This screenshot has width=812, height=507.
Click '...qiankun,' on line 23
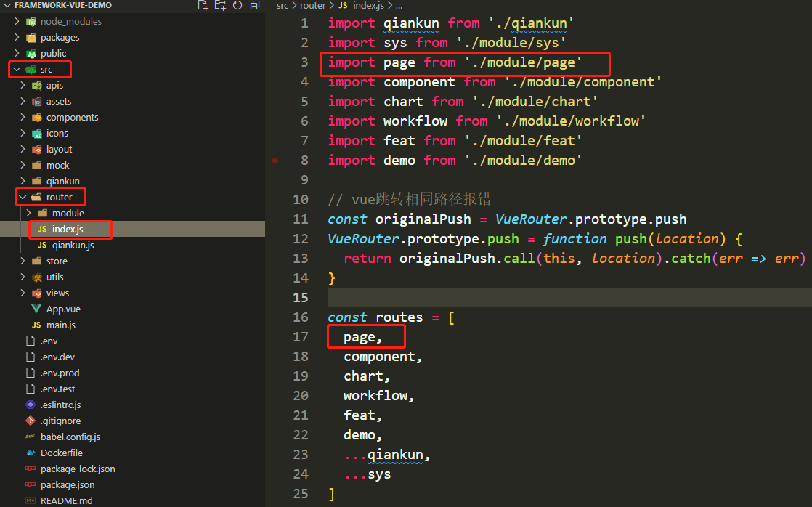tap(387, 455)
